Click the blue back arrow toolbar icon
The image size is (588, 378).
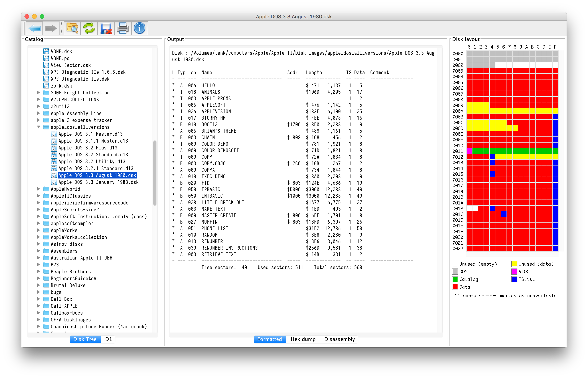tap(34, 28)
